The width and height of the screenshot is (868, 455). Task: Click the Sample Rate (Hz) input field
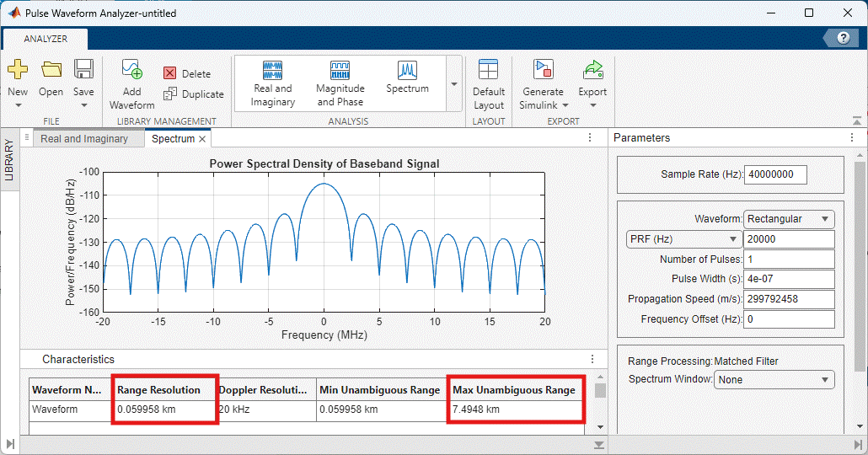[x=775, y=174]
